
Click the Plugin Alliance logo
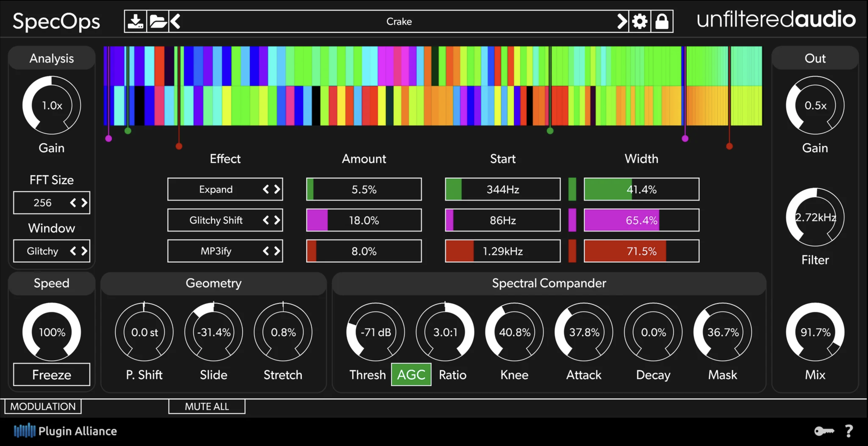click(x=65, y=431)
